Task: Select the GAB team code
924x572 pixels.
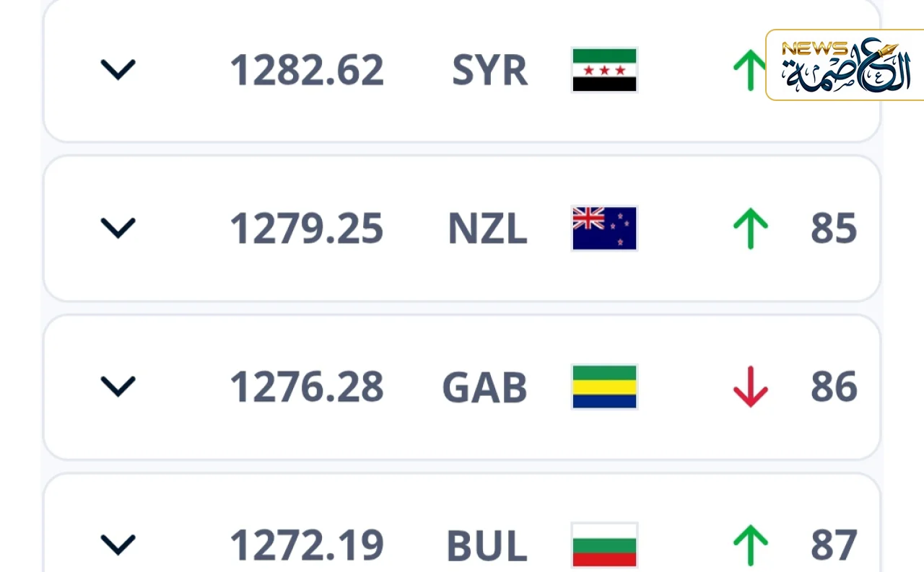Action: [x=484, y=387]
